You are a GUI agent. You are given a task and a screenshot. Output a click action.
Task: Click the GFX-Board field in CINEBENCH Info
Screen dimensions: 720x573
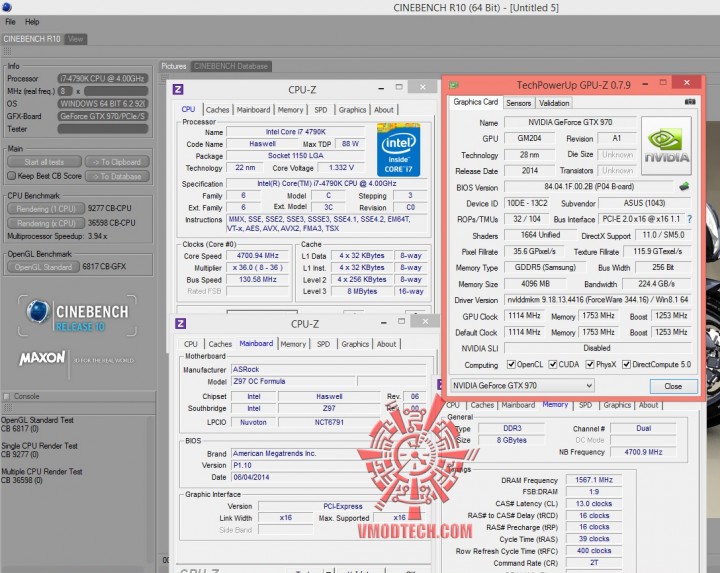point(102,116)
